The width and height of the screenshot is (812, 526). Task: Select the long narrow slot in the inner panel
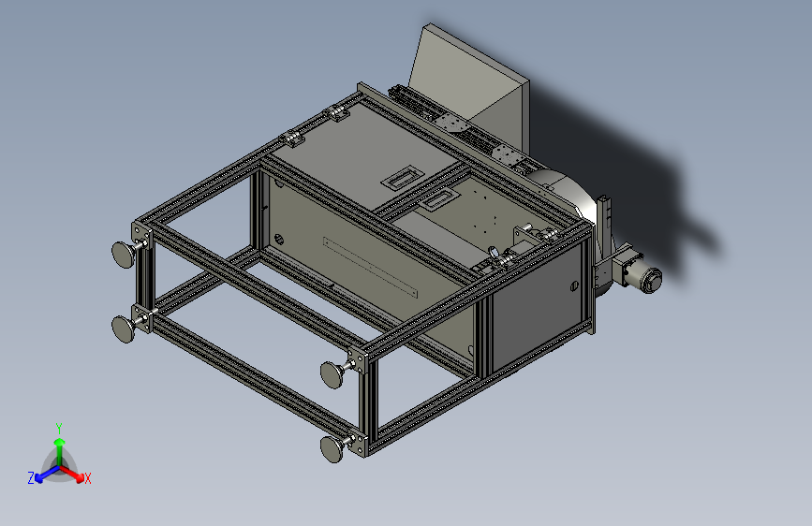(370, 267)
